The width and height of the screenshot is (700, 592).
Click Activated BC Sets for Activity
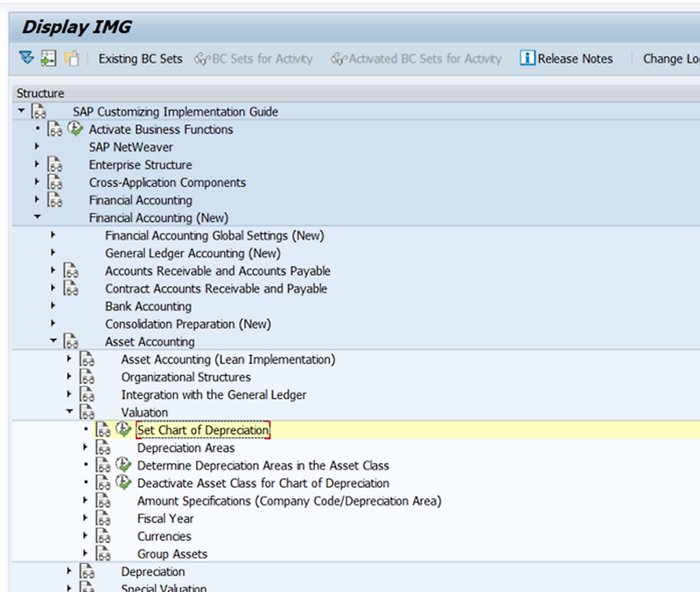[x=416, y=59]
